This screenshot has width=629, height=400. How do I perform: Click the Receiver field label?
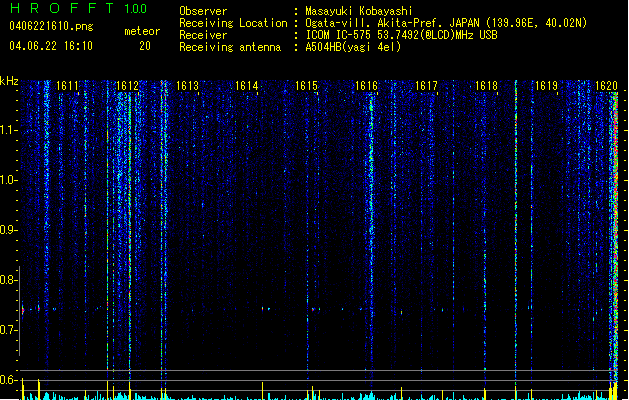[x=203, y=35]
